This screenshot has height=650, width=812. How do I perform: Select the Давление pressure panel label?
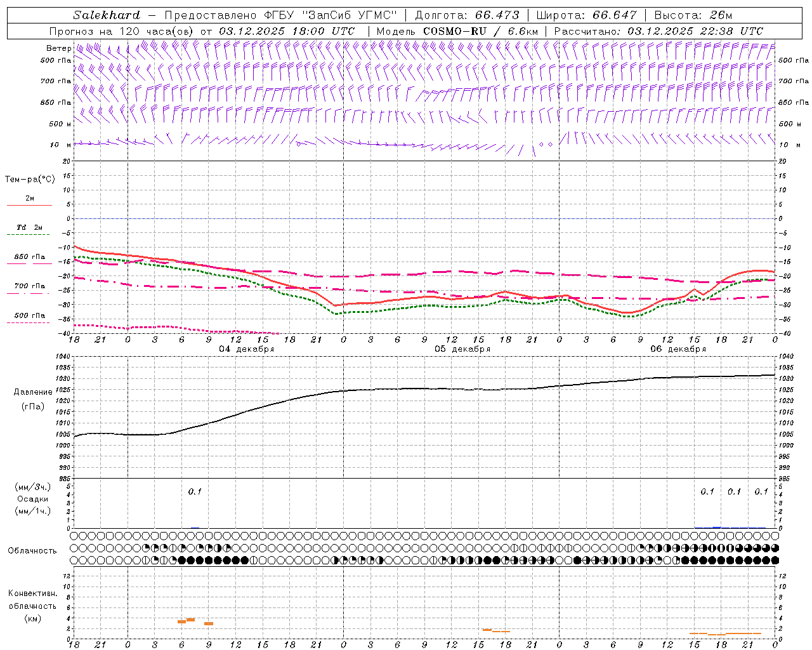[33, 392]
